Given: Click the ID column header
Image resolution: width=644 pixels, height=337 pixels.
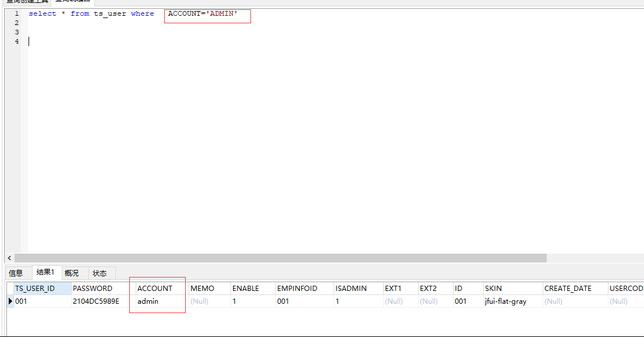Looking at the screenshot, I should coord(468,289).
